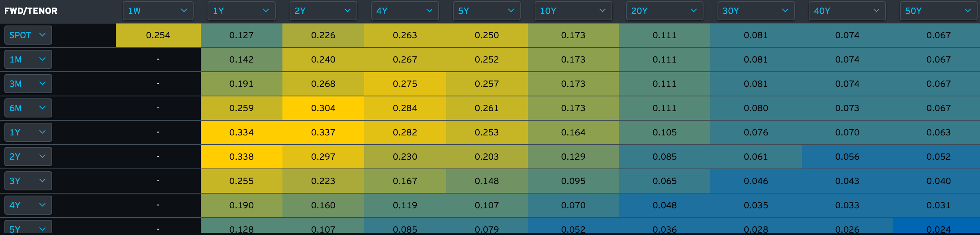Click the 1Y 2Y value 0.337
The width and height of the screenshot is (980, 235).
click(x=323, y=132)
